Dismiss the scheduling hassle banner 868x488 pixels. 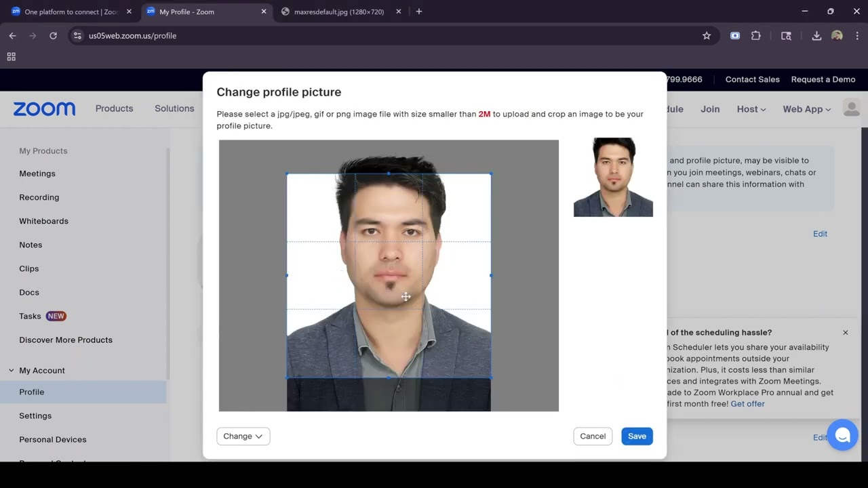pyautogui.click(x=846, y=333)
